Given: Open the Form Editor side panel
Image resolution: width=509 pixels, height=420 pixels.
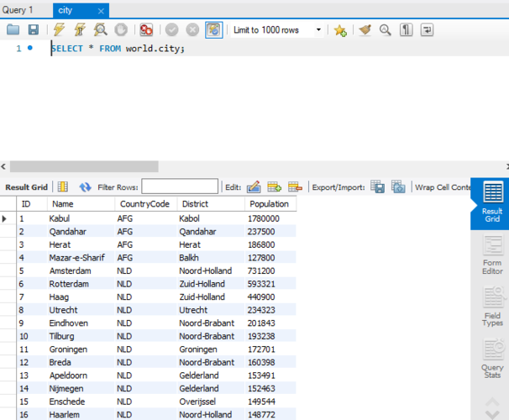Looking at the screenshot, I should point(492,255).
